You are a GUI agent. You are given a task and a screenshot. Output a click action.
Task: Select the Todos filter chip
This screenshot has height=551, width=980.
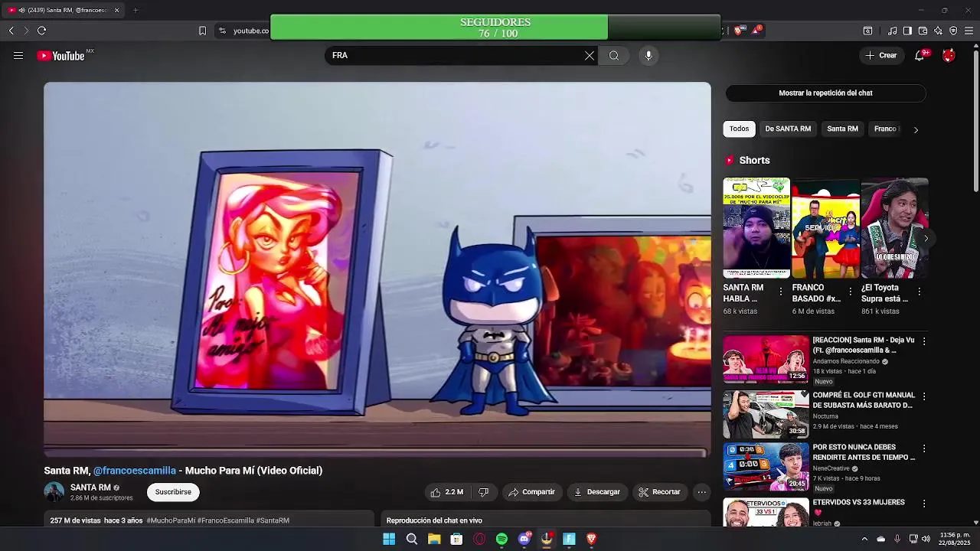[739, 129]
